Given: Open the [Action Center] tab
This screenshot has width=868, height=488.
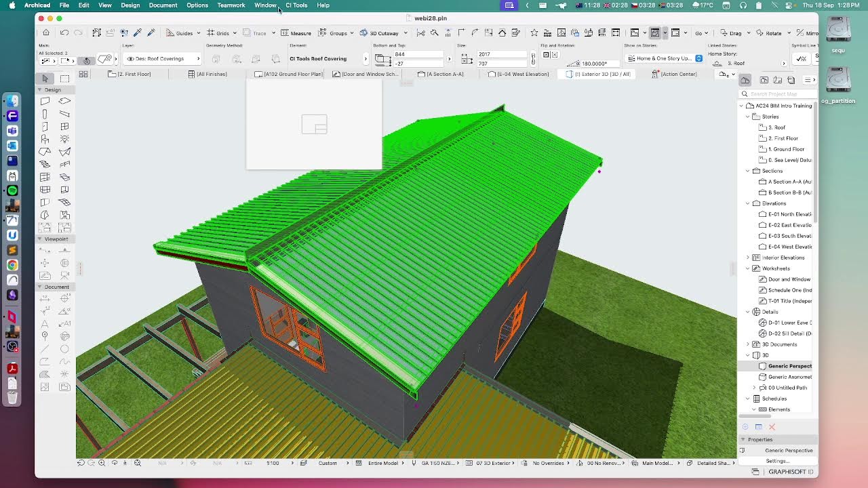Looking at the screenshot, I should point(674,74).
